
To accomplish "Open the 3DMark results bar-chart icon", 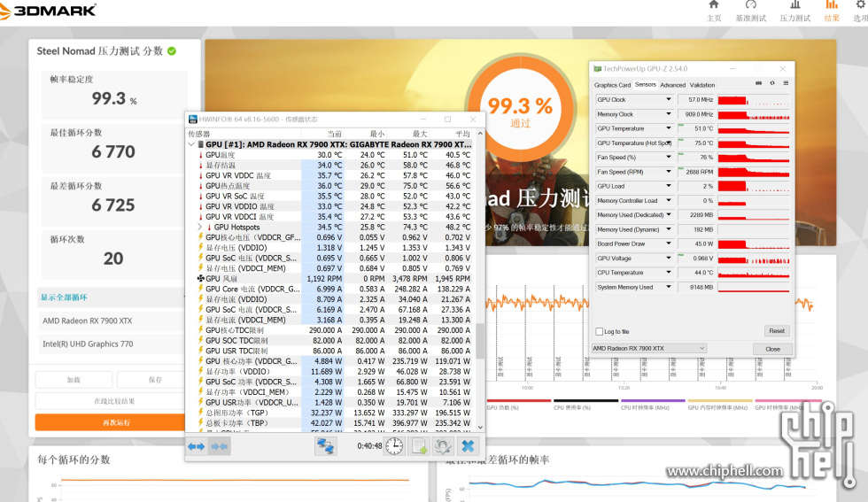I will pyautogui.click(x=832, y=5).
